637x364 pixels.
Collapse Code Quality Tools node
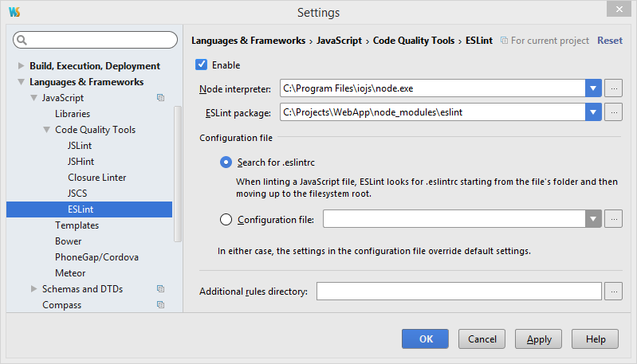click(x=47, y=130)
